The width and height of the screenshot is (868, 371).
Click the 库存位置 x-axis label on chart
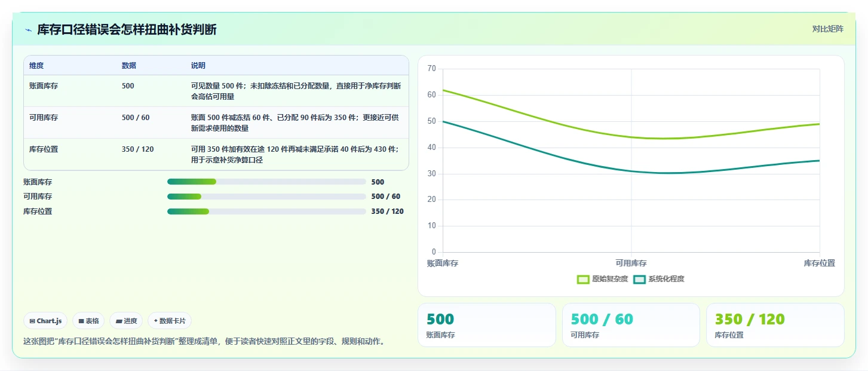820,263
